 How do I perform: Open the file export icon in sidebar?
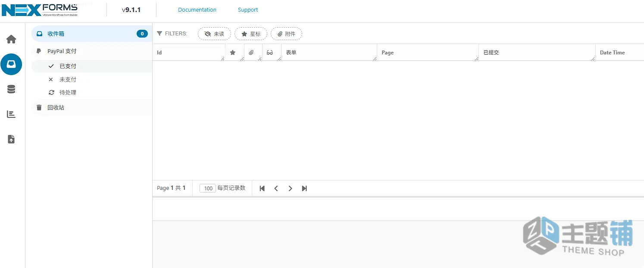point(11,139)
